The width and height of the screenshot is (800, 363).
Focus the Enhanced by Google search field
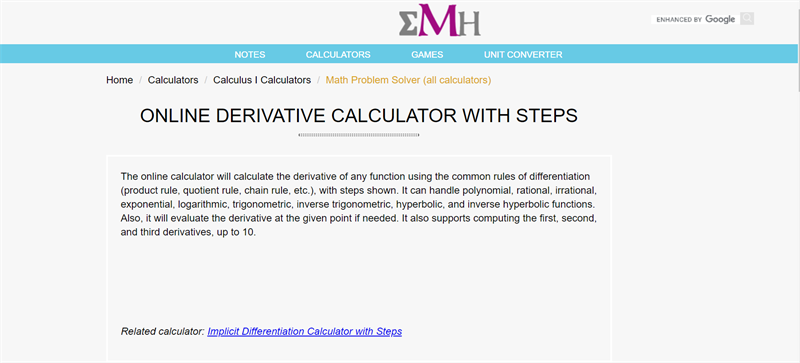pos(695,19)
